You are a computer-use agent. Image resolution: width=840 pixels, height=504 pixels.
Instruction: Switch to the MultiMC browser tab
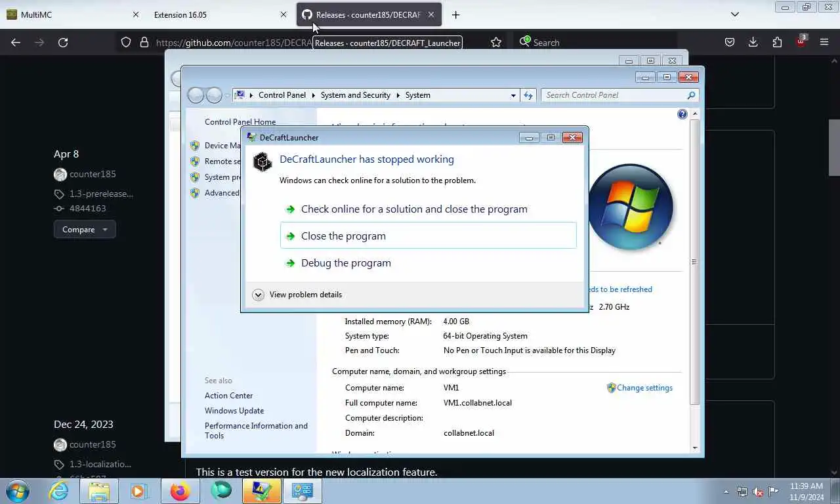coord(73,14)
